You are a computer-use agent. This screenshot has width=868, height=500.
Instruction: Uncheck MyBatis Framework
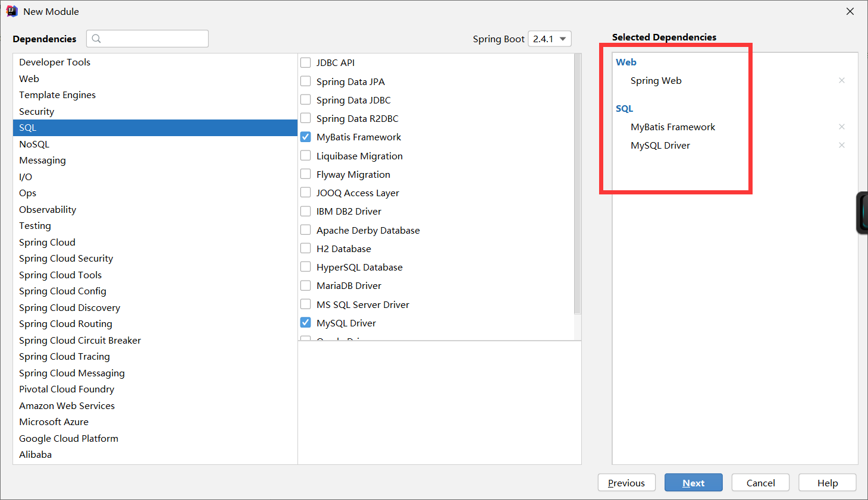pos(306,137)
